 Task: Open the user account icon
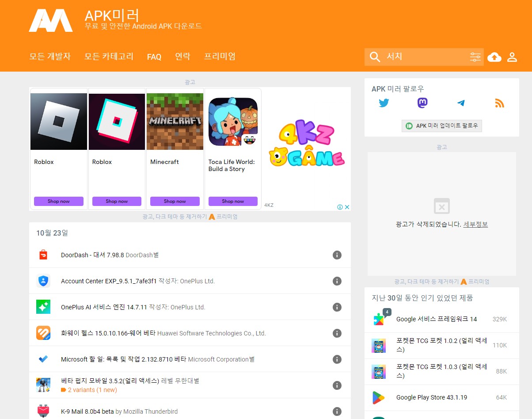(x=512, y=57)
